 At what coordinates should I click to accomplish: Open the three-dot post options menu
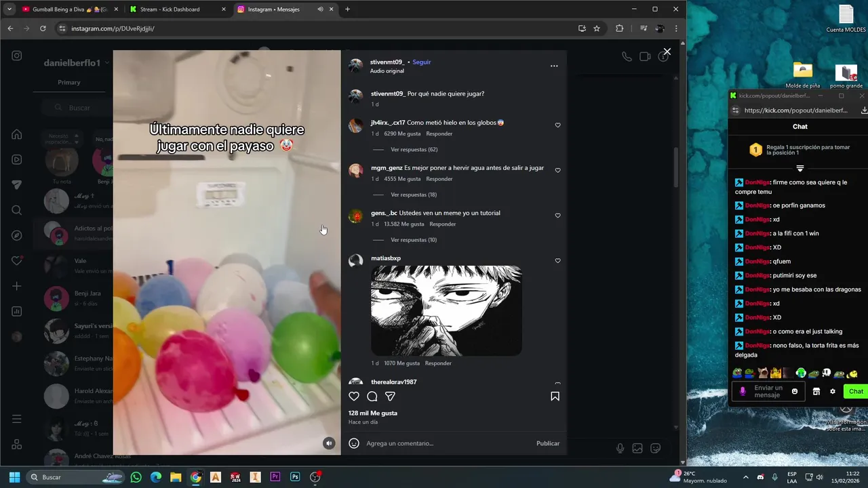pos(554,66)
